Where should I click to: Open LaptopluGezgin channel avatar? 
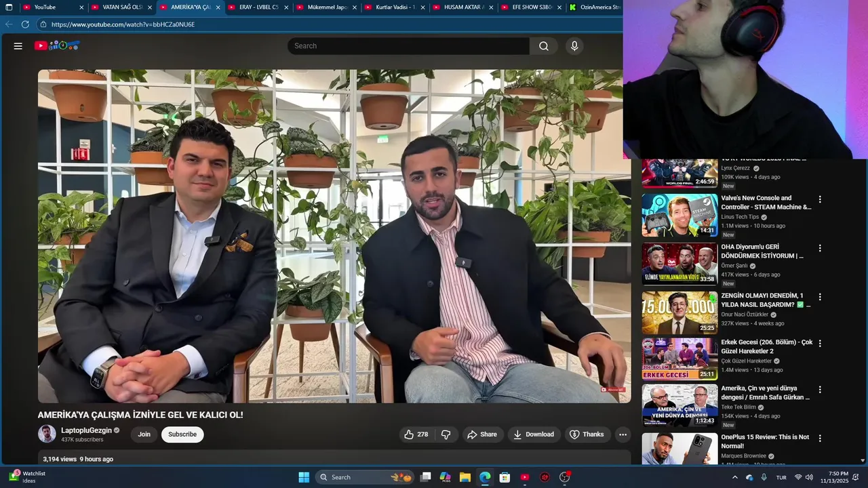(x=47, y=434)
